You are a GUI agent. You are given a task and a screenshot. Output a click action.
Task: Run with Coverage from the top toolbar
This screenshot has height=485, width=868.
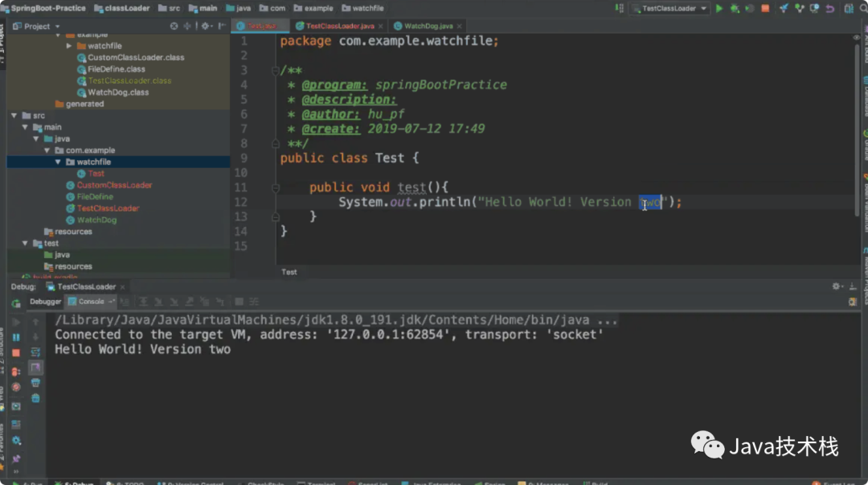750,8
